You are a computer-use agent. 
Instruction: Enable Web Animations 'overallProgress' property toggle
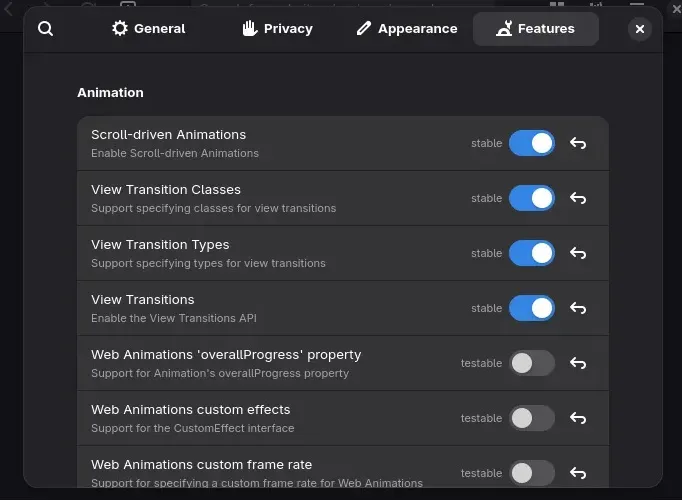pos(532,363)
